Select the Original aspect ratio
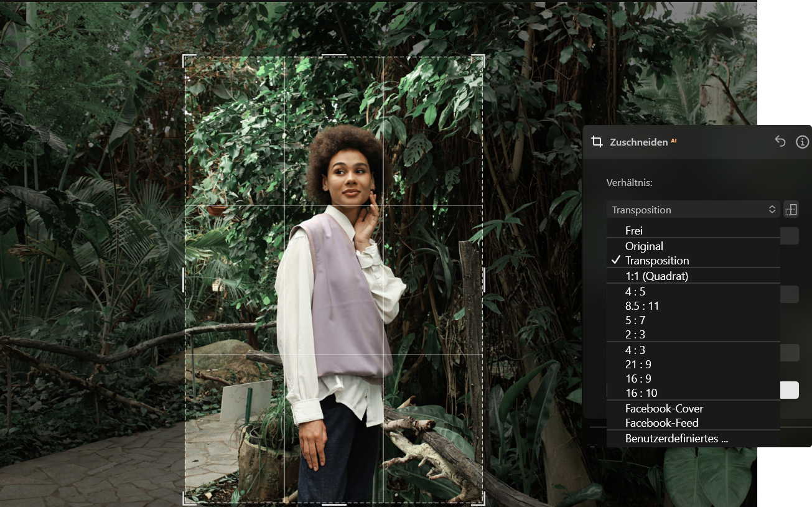Viewport: 812px width, 507px height. click(x=693, y=246)
